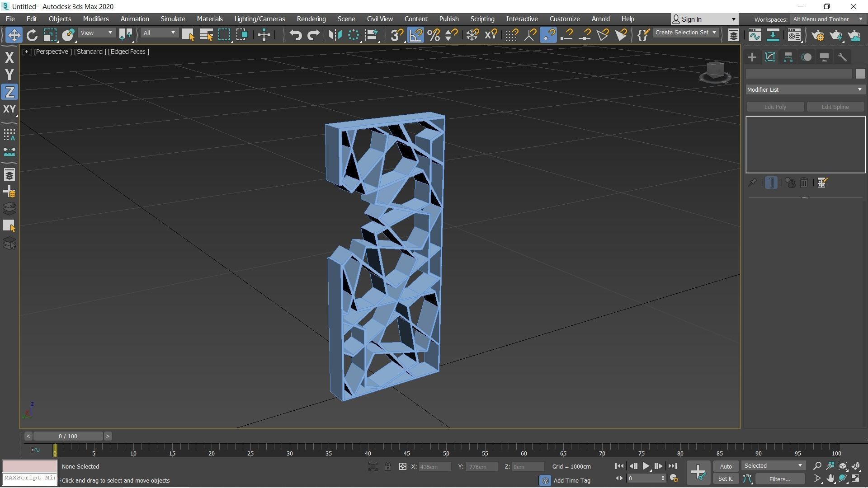Click the Select Object arrow tool
The width and height of the screenshot is (868, 488).
tap(188, 35)
